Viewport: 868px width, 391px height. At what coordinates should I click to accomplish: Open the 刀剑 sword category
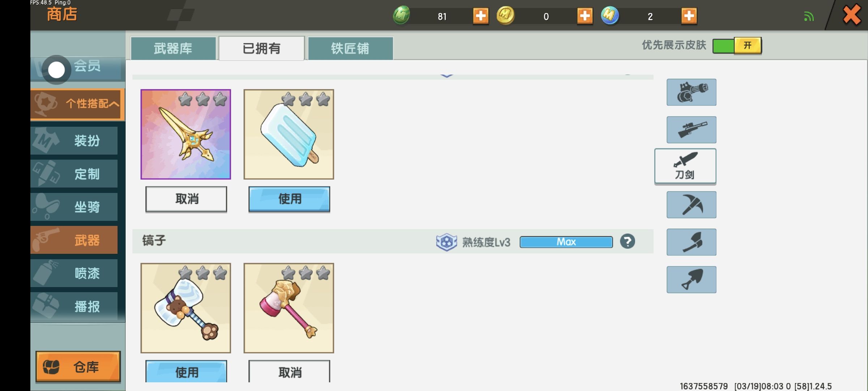click(685, 166)
